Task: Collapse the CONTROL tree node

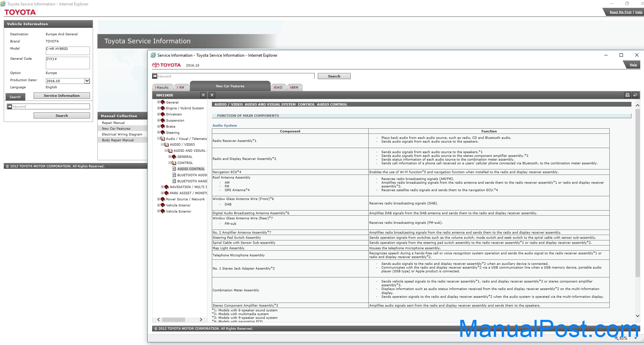Action: [170, 163]
